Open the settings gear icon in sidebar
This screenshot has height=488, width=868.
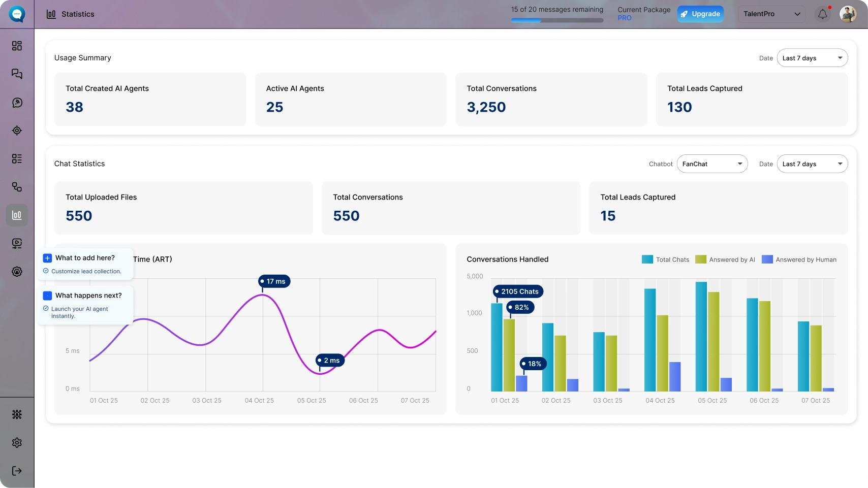(x=17, y=443)
